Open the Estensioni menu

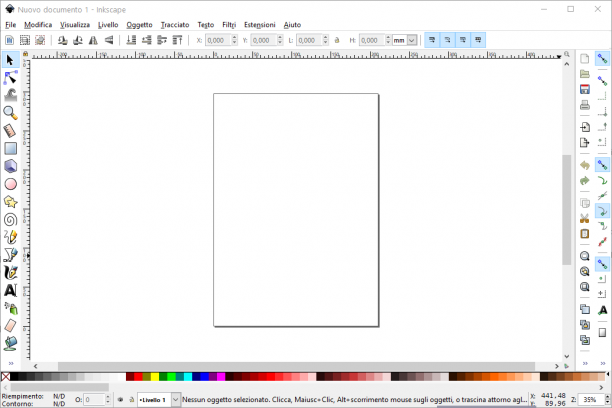click(x=260, y=25)
